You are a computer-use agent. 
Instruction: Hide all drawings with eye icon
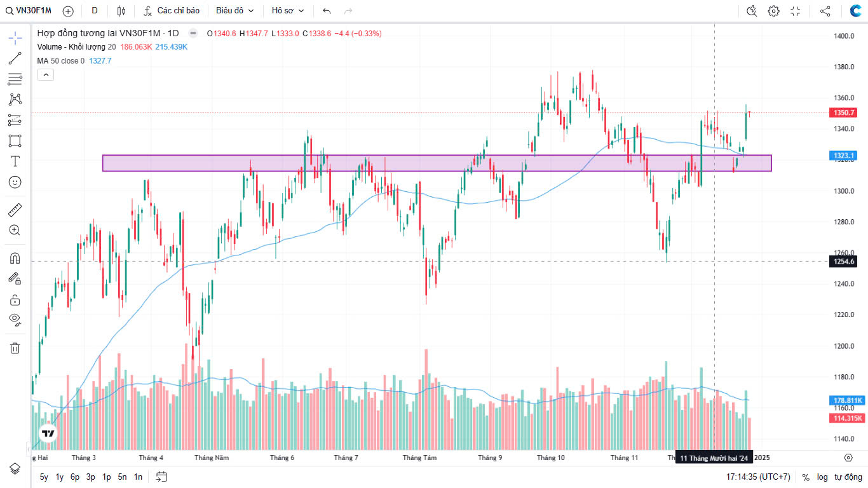pyautogui.click(x=15, y=319)
